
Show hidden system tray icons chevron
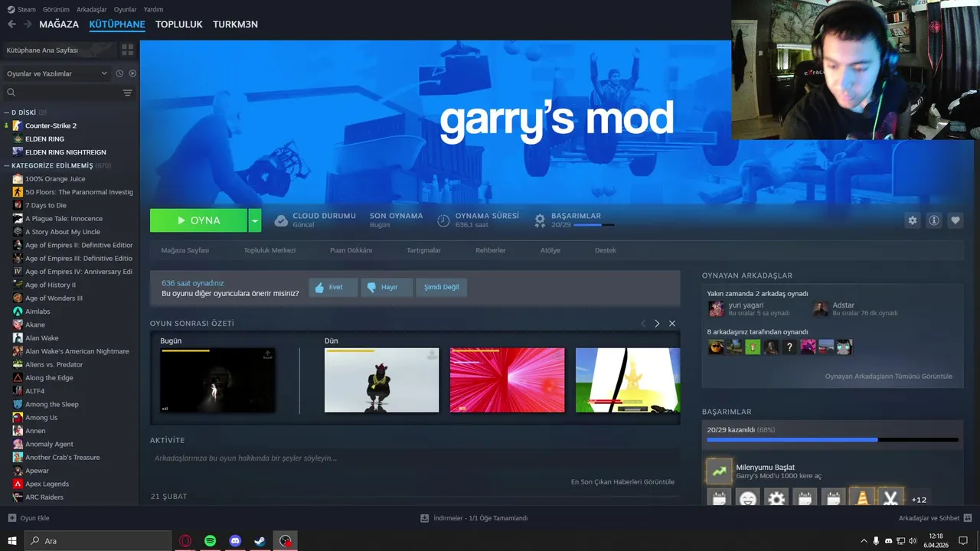[864, 541]
